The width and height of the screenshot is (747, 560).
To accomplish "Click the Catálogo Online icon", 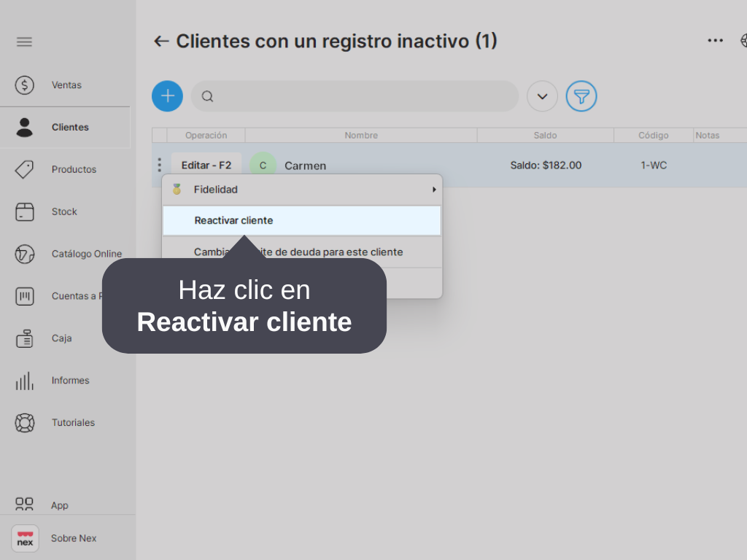I will pos(24,254).
